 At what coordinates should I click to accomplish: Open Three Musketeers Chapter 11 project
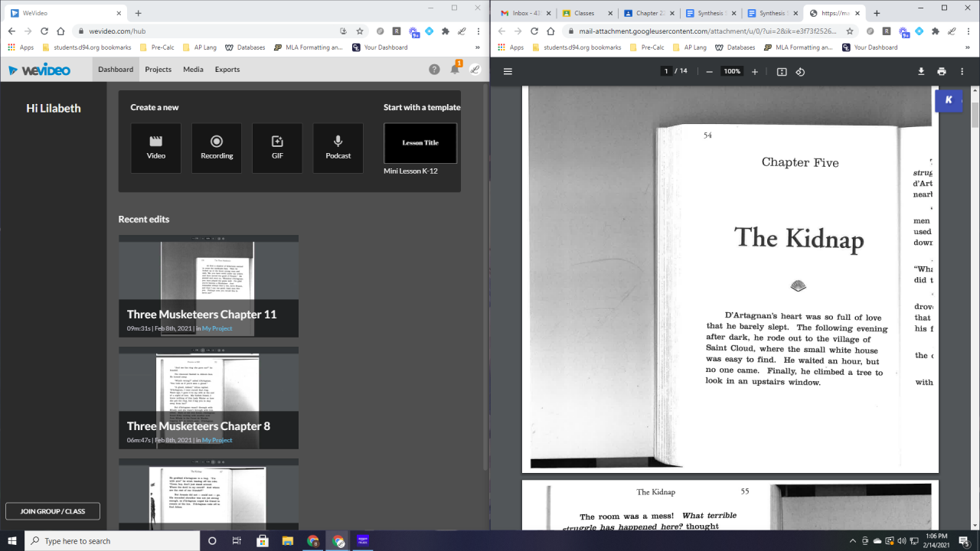click(x=208, y=286)
